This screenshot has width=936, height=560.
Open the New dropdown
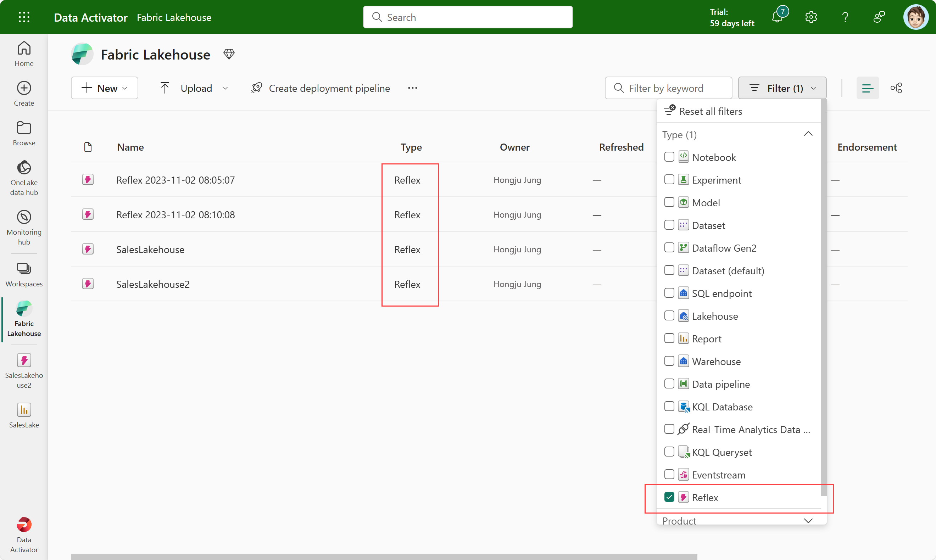(x=104, y=88)
